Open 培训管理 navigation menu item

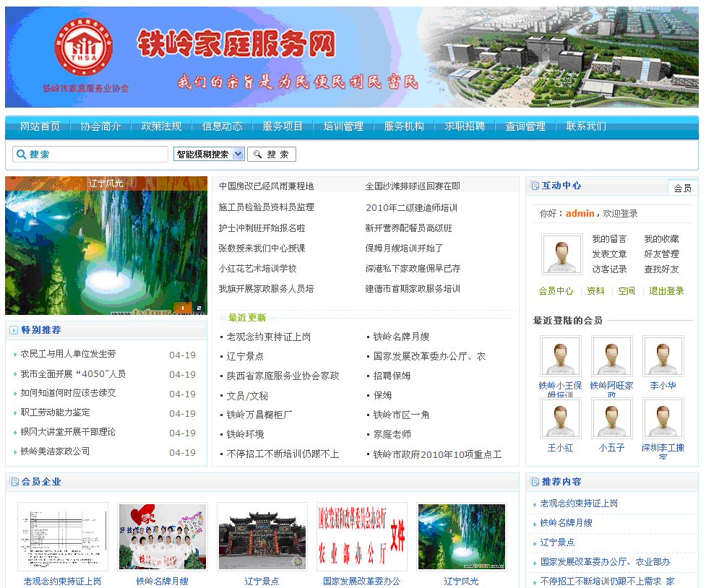point(343,126)
